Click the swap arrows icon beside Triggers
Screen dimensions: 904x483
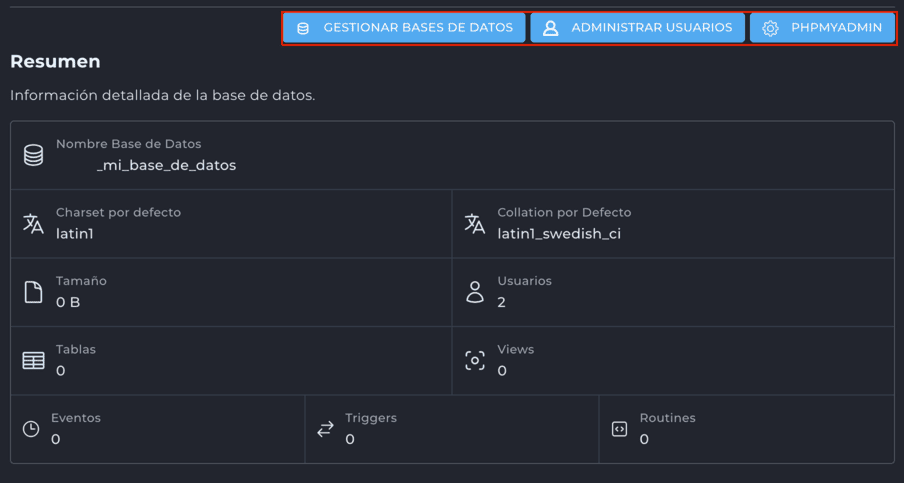point(325,429)
